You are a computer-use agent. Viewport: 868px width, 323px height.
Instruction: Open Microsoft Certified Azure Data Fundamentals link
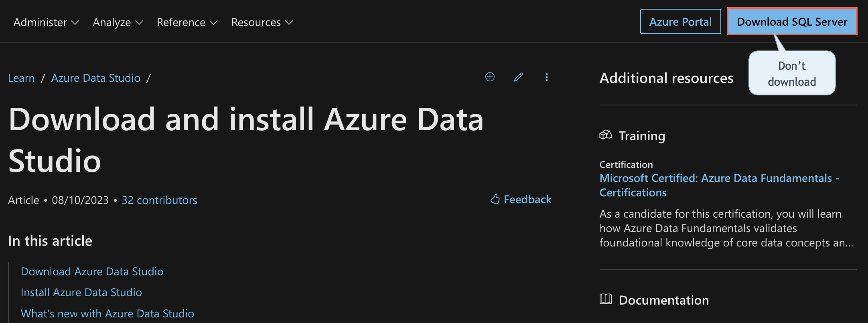[x=719, y=185]
